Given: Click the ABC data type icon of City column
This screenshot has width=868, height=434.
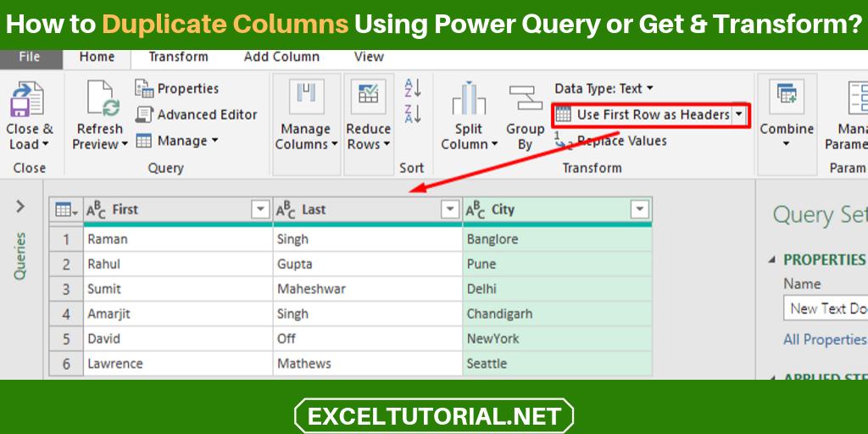Looking at the screenshot, I should pos(476,210).
